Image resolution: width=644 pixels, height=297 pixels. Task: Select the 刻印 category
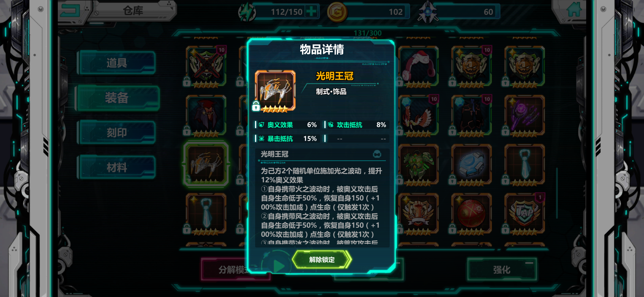coord(116,133)
